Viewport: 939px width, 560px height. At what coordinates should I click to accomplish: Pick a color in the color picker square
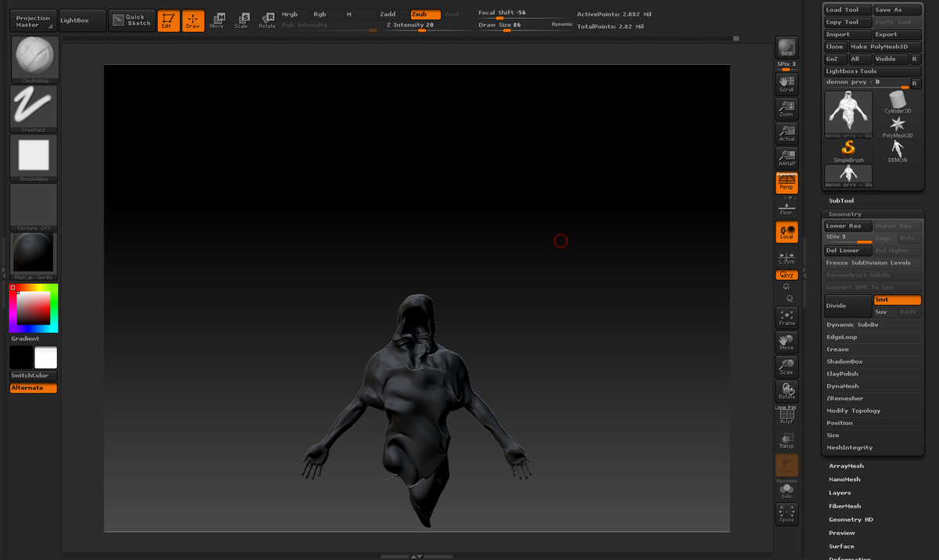tap(33, 307)
